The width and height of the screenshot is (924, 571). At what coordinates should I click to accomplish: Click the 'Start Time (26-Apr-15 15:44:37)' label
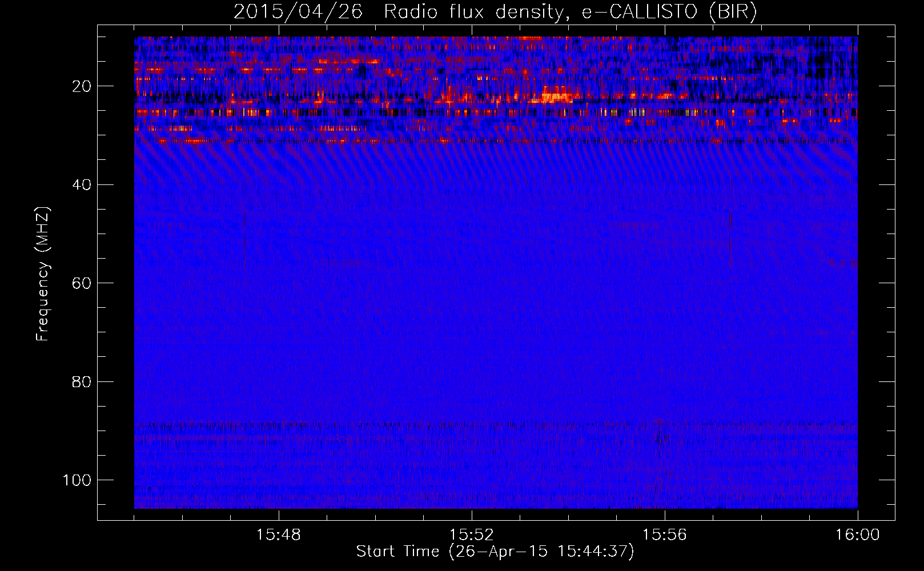click(x=495, y=552)
